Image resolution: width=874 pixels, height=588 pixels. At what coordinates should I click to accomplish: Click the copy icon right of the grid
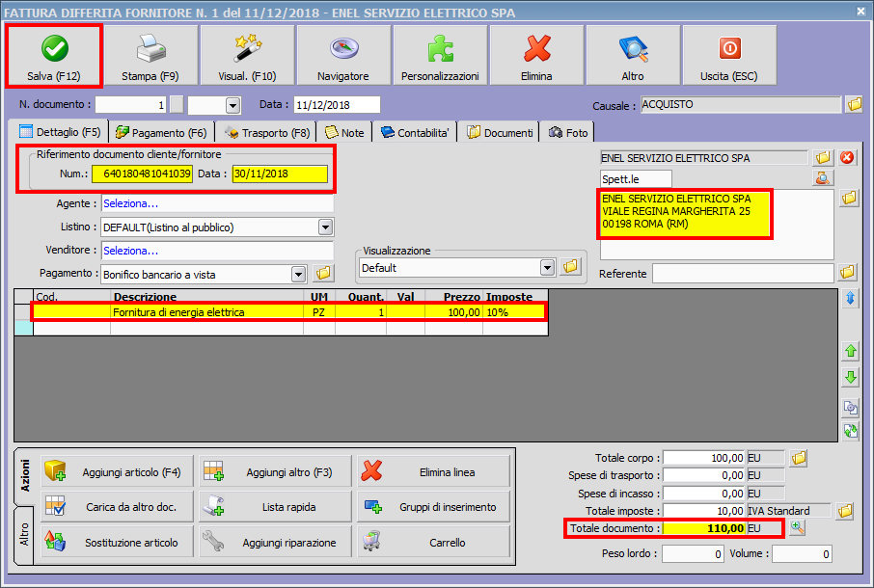(x=851, y=408)
